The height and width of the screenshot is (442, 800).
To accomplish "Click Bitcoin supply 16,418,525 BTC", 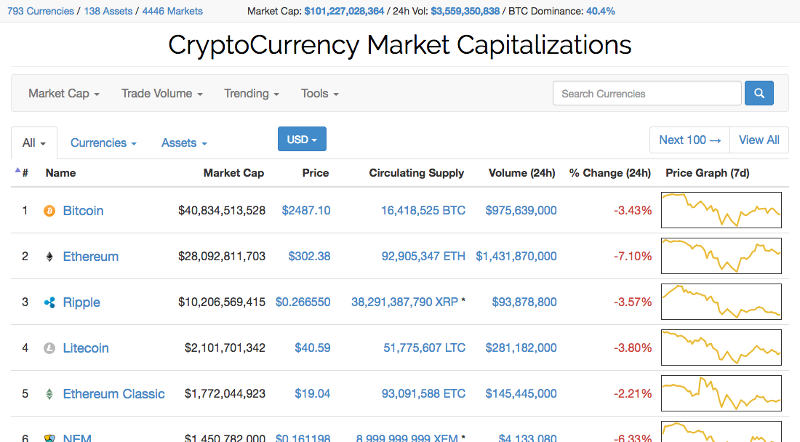I will click(423, 210).
